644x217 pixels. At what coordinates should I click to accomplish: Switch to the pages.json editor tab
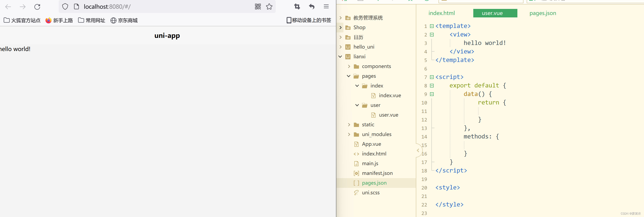[x=542, y=13]
